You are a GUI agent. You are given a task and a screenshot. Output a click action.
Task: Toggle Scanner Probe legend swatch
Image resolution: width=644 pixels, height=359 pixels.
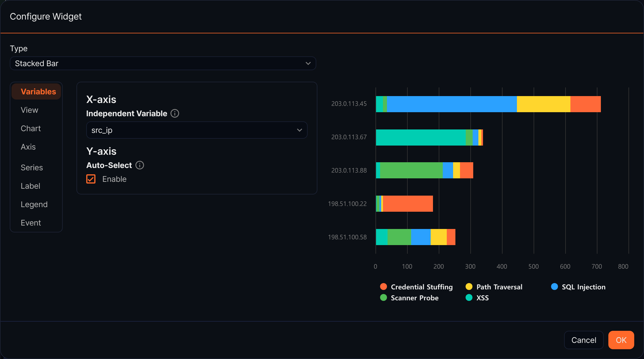tap(383, 297)
